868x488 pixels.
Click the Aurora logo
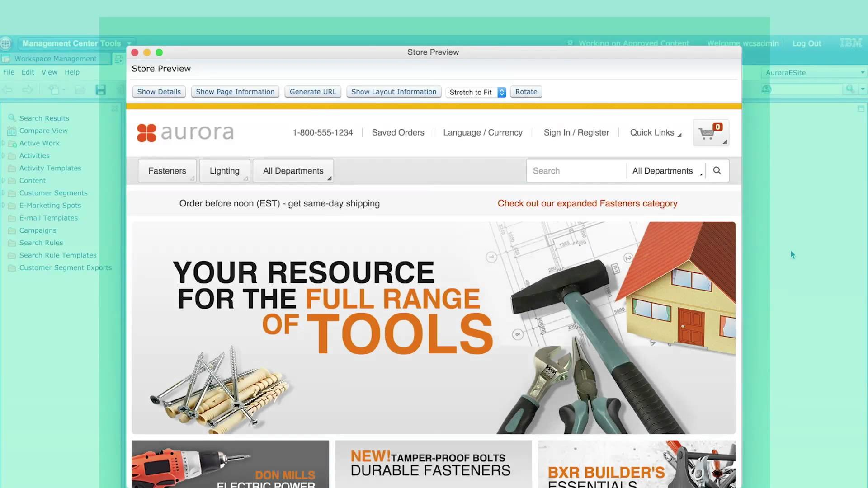pos(185,133)
